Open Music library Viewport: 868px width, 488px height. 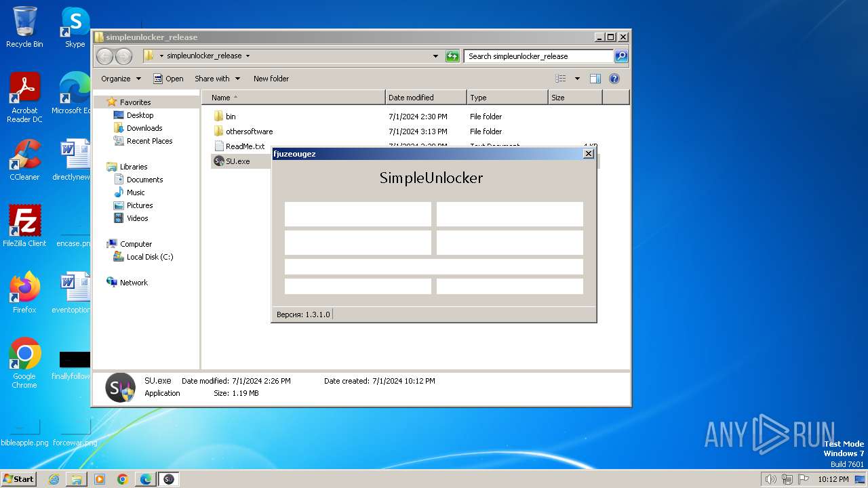pyautogui.click(x=136, y=192)
